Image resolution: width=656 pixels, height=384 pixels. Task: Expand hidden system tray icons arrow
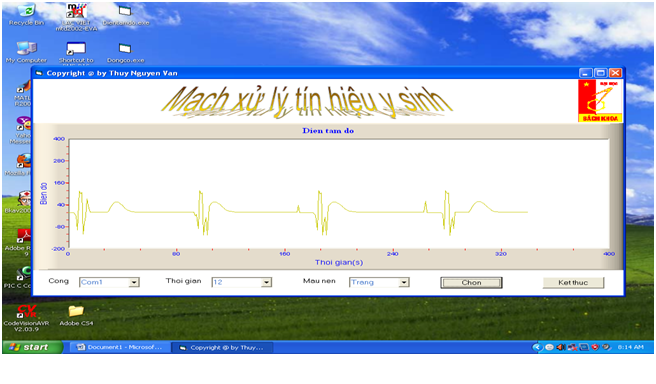click(x=537, y=347)
